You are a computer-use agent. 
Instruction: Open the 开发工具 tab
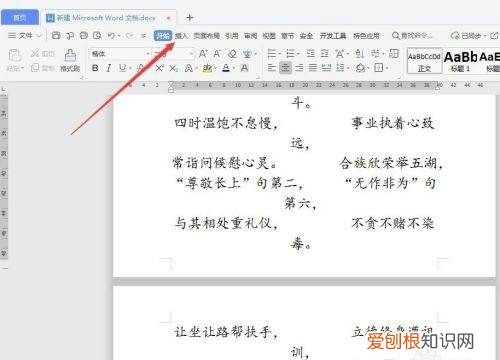[x=333, y=35]
